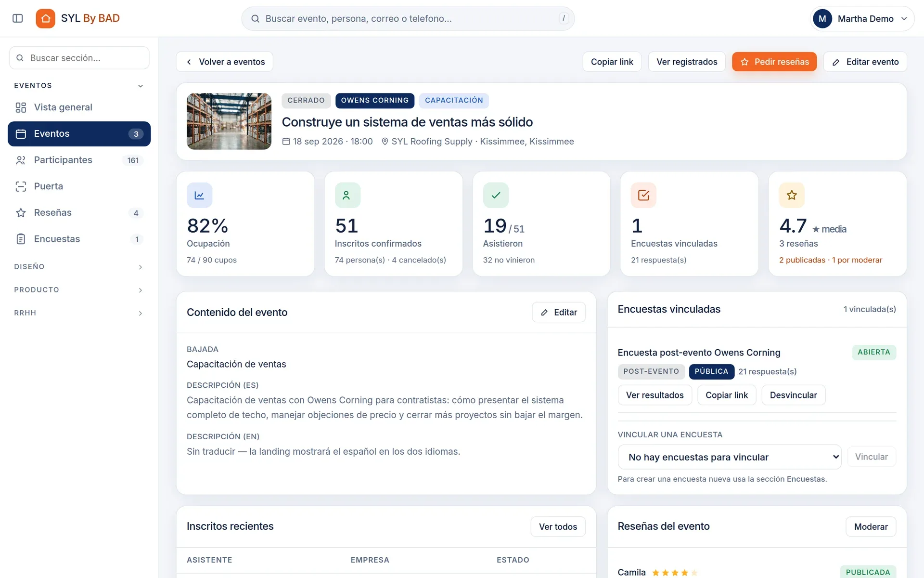Click the Pedir reseñas button
The image size is (924, 578).
tap(774, 62)
